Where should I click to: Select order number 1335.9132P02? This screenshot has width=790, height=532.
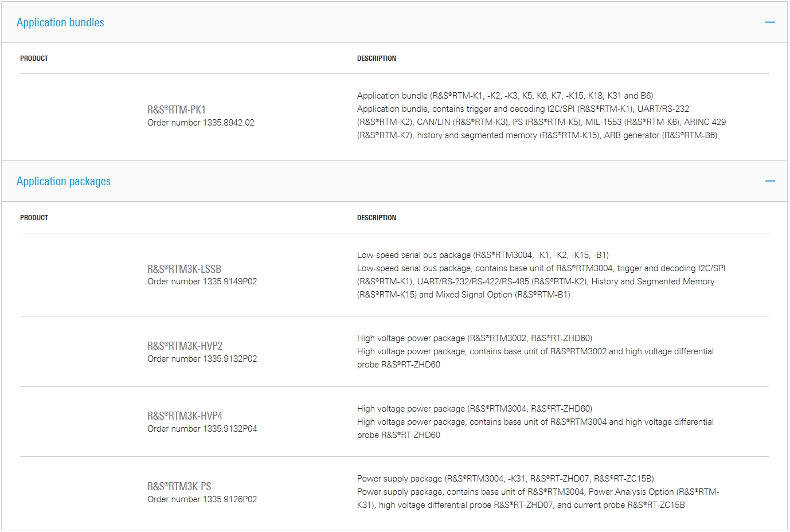tap(202, 359)
